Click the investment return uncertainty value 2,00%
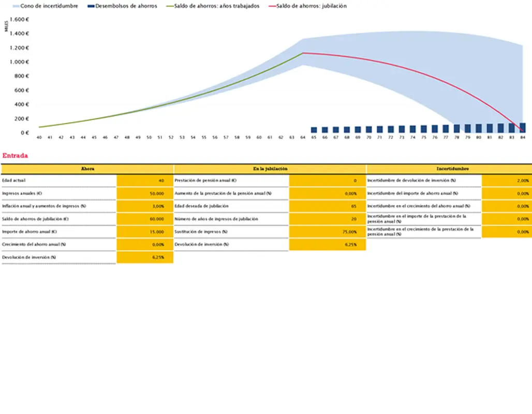Viewport: 532px width, 414px height. pos(506,181)
